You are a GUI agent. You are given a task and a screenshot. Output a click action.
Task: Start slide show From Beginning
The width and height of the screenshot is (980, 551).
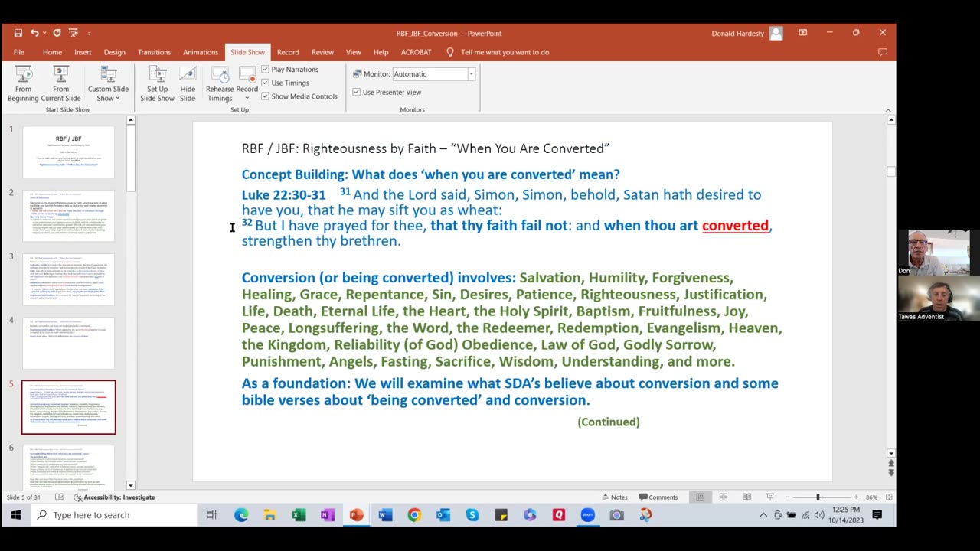23,84
